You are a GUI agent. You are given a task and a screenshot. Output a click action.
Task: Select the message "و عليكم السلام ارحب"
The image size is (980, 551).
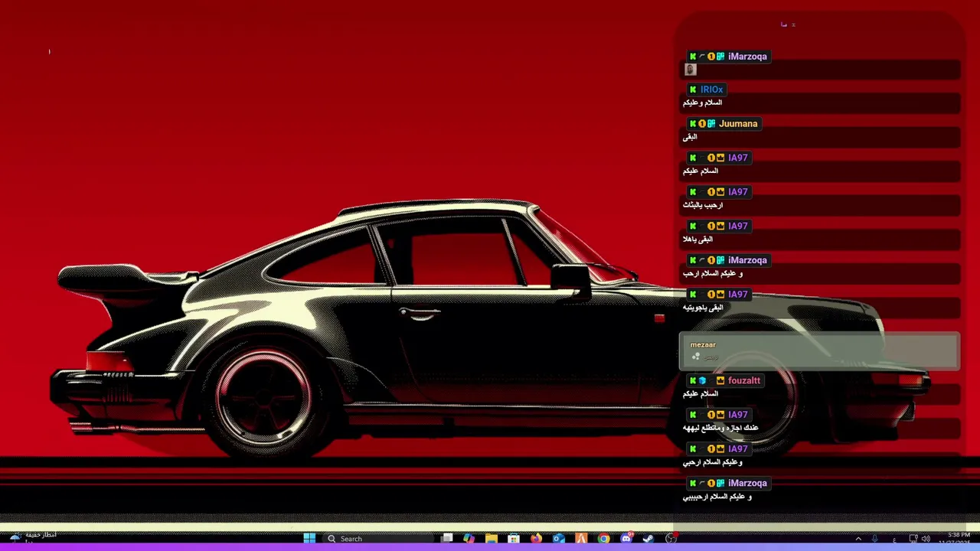click(x=713, y=273)
